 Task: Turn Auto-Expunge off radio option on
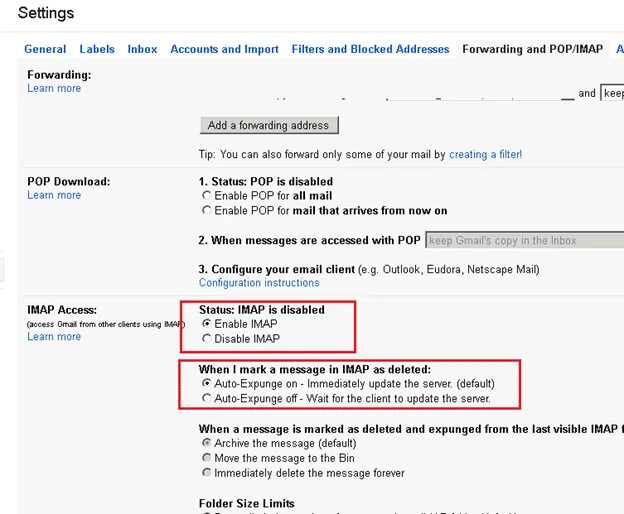207,399
